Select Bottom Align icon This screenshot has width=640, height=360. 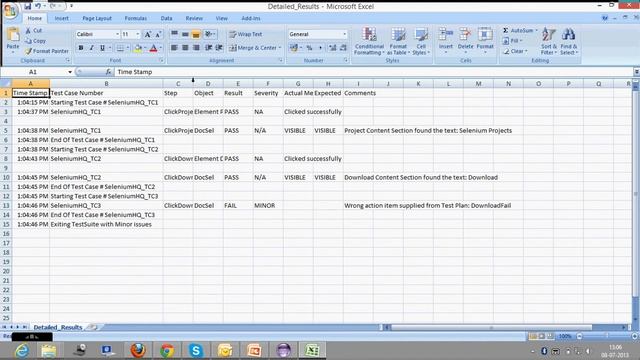point(196,34)
